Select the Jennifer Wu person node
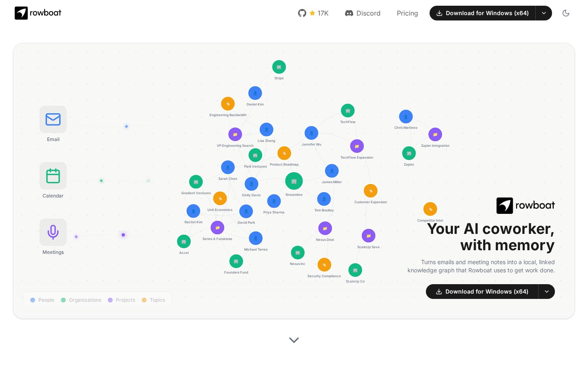 point(312,133)
